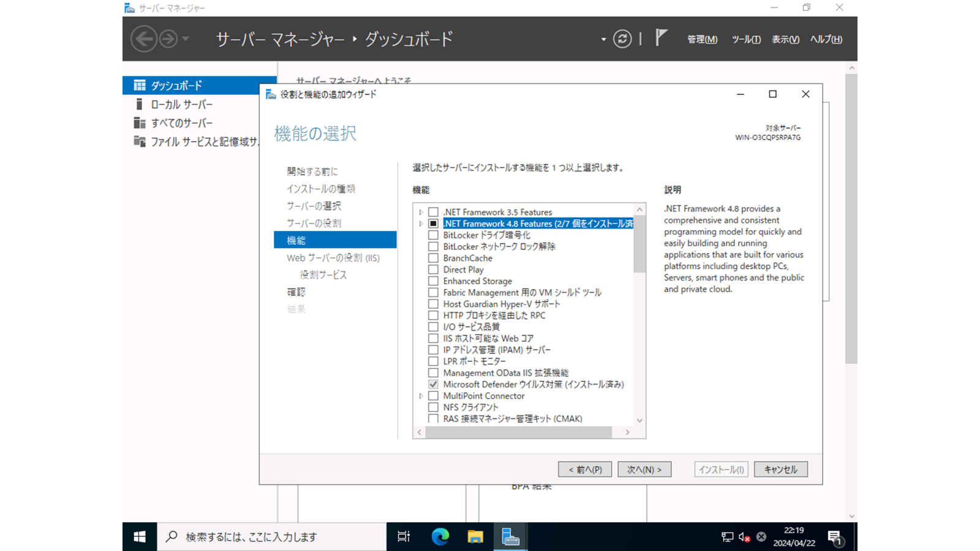Open the Windows Start menu
The image size is (980, 551).
point(140,537)
